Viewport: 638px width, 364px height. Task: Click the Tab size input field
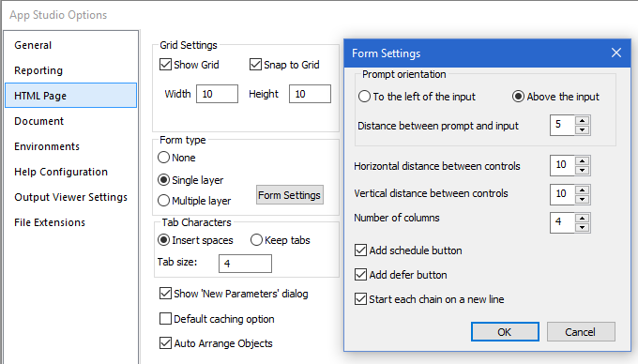click(x=246, y=264)
